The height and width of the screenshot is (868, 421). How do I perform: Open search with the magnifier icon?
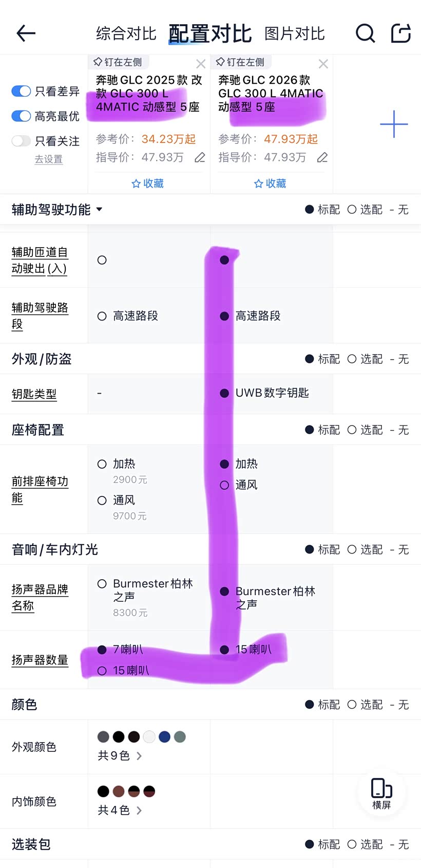point(365,34)
